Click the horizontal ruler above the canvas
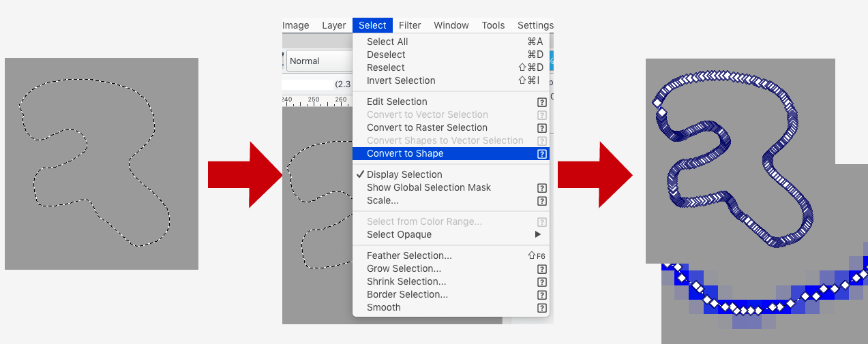Screen dimensions: 868x344 [317, 100]
